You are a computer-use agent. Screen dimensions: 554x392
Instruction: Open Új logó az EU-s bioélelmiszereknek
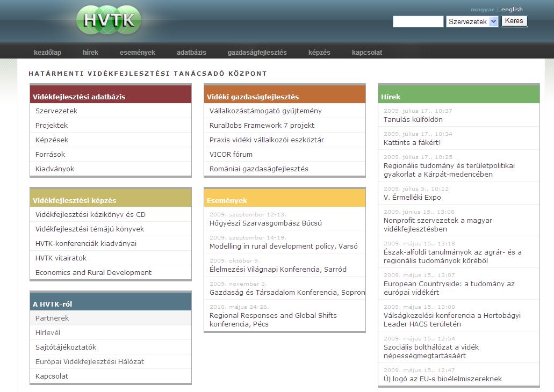(x=443, y=379)
